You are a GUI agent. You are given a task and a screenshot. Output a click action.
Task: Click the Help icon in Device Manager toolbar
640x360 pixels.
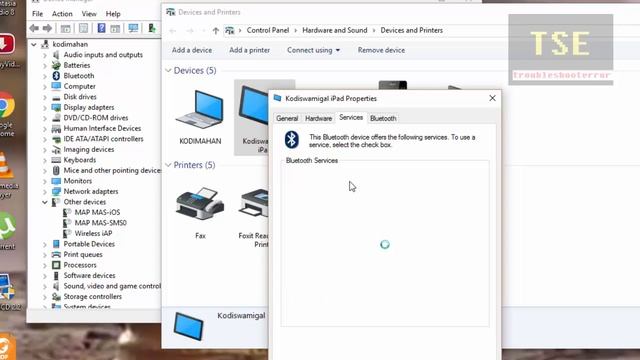click(x=101, y=28)
